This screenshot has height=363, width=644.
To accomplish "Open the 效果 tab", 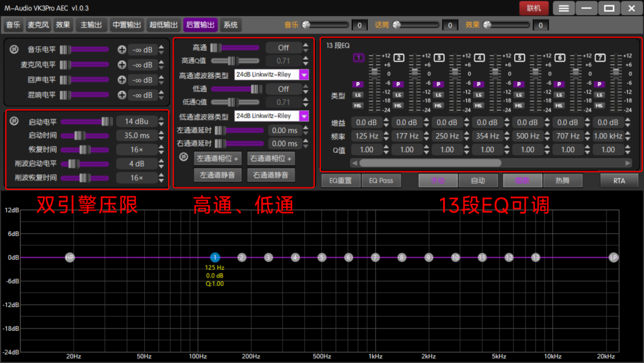I will [63, 25].
